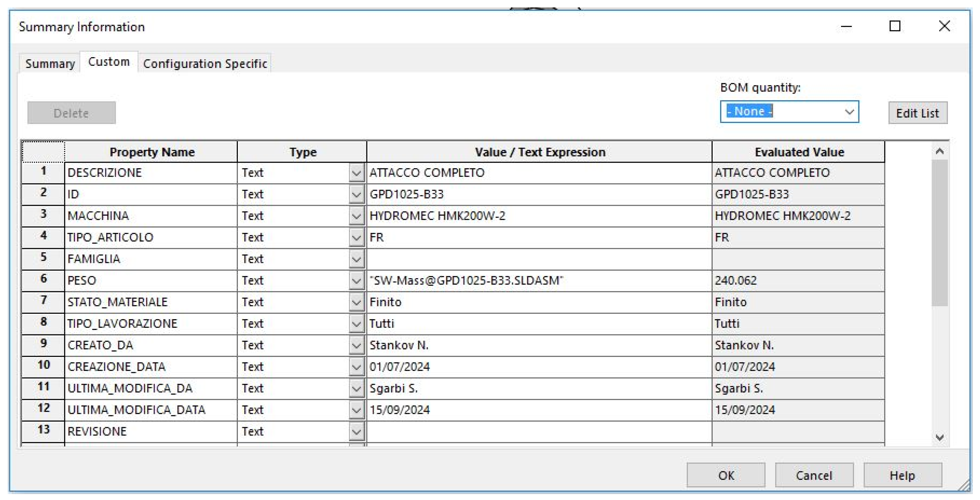Switch to the Summary tab
The width and height of the screenshot is (980, 500).
click(50, 63)
